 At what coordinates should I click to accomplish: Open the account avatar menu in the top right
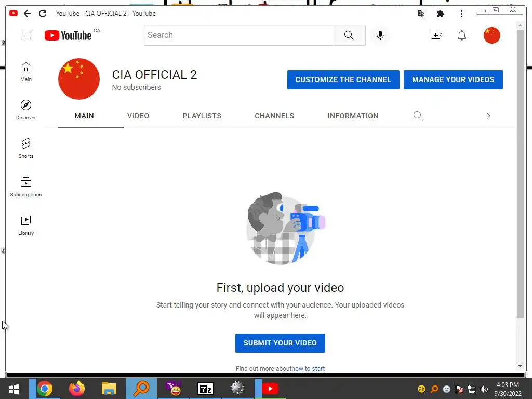coord(491,35)
